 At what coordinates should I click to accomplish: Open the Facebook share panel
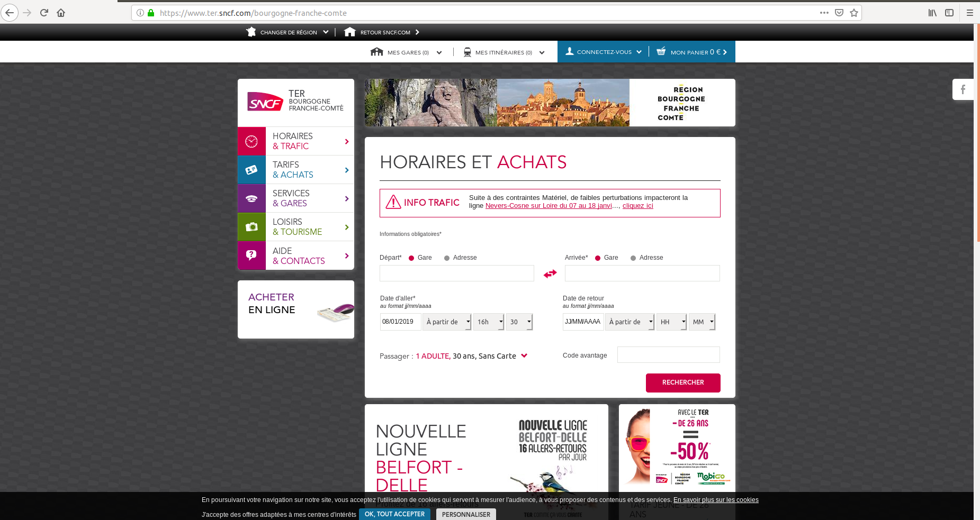(963, 89)
